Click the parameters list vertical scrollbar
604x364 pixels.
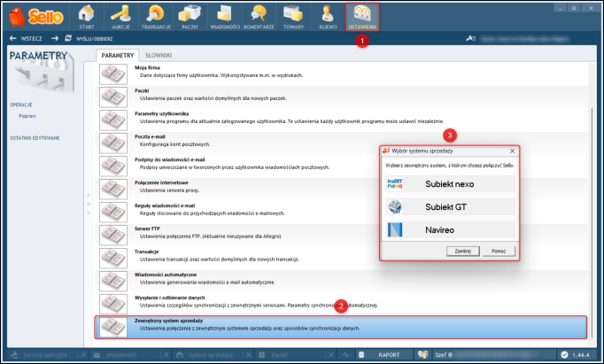click(x=592, y=224)
